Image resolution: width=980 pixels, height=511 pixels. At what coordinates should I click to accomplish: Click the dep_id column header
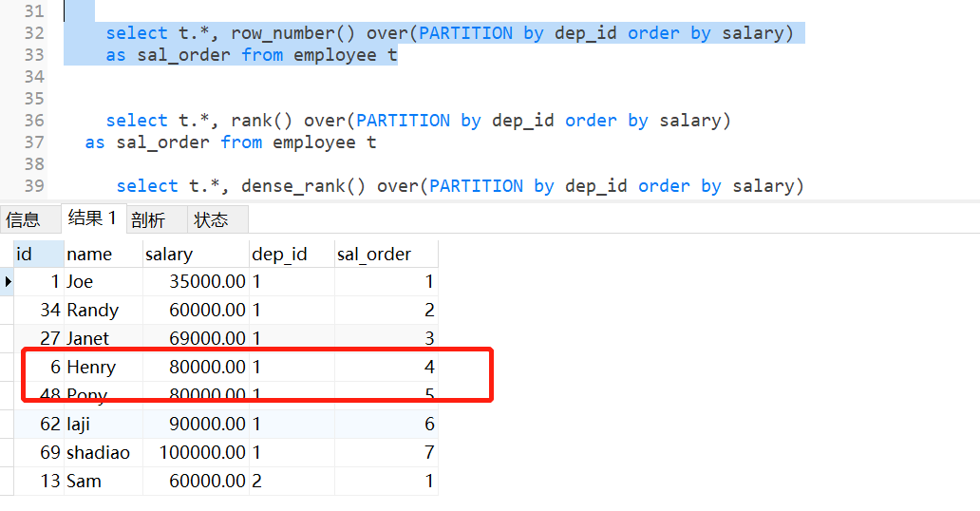tap(292, 254)
